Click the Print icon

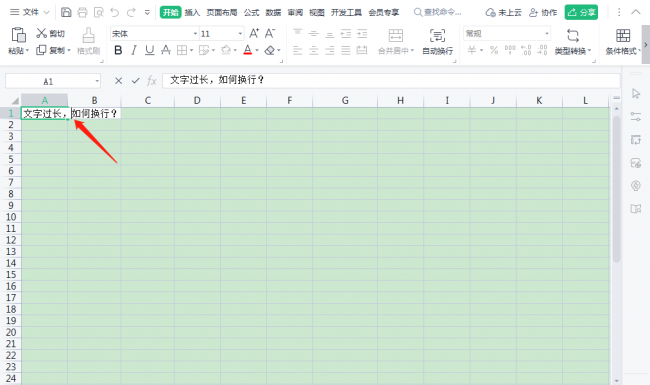click(82, 12)
